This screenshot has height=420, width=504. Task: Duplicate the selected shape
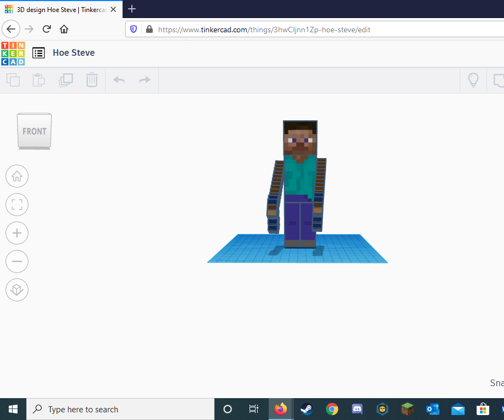click(66, 80)
